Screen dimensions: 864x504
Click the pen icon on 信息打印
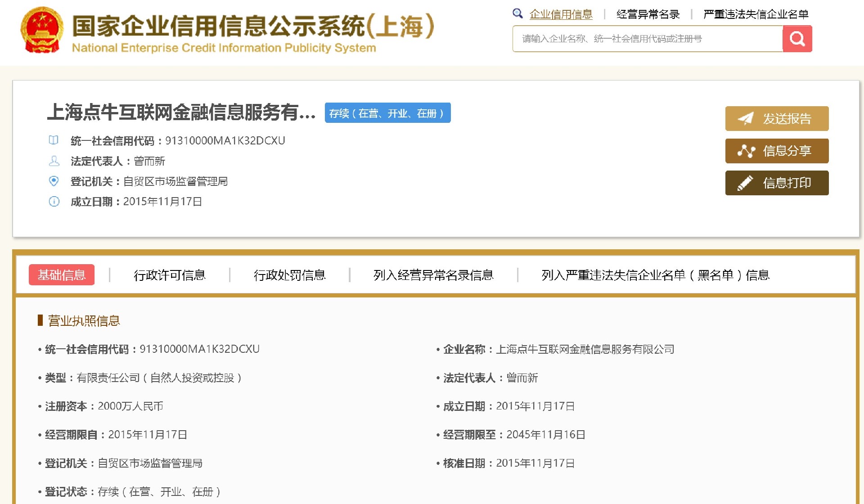click(x=747, y=183)
